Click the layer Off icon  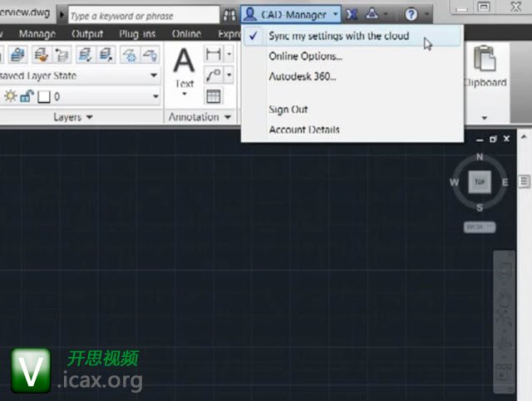[150, 55]
